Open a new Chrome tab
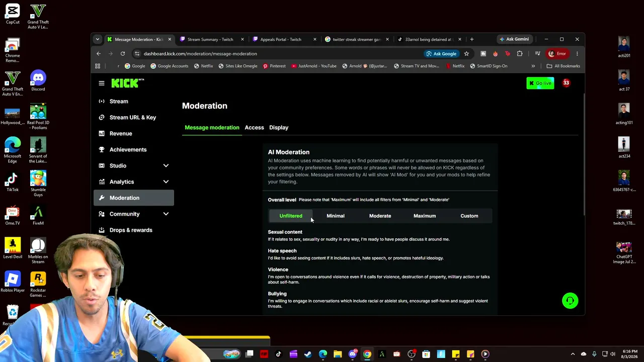This screenshot has width=644, height=362. 471,39
